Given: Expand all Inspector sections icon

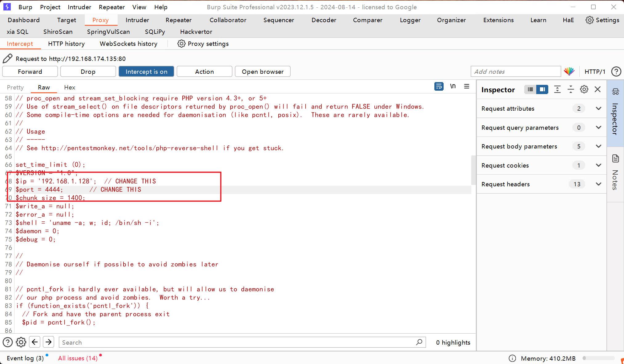Looking at the screenshot, I should [557, 89].
